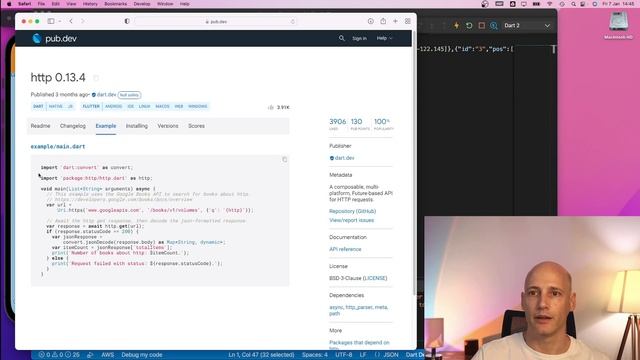
Task: Click the DART sdk tag
Action: click(x=38, y=107)
